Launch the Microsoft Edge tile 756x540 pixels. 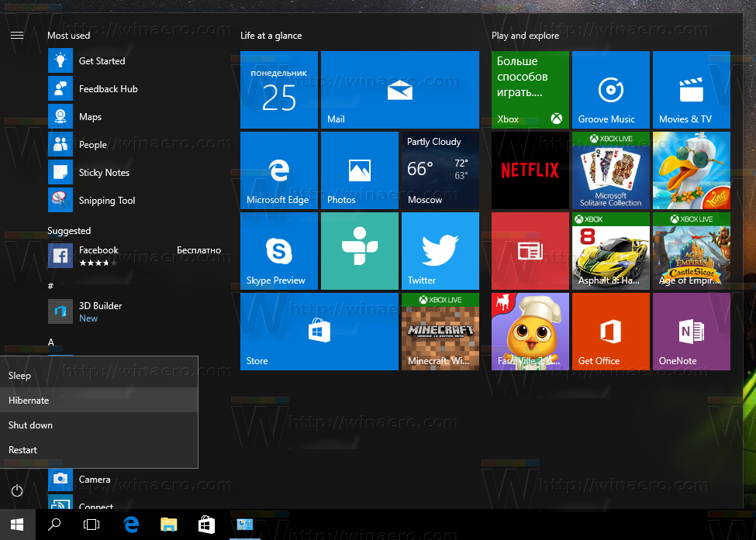pyautogui.click(x=279, y=170)
